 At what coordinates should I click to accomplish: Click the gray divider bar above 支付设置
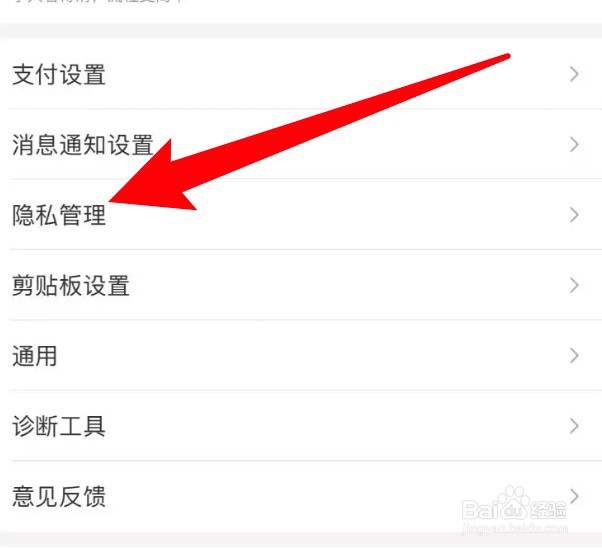pos(301,31)
